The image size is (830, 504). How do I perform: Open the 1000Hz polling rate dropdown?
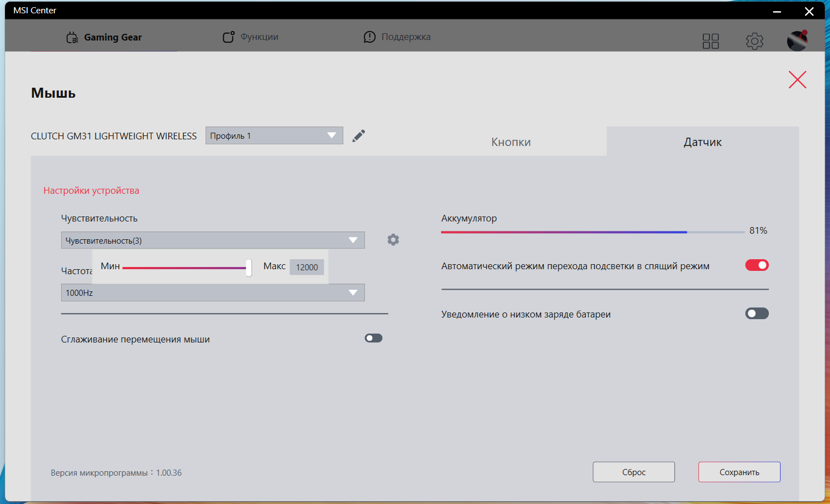213,293
